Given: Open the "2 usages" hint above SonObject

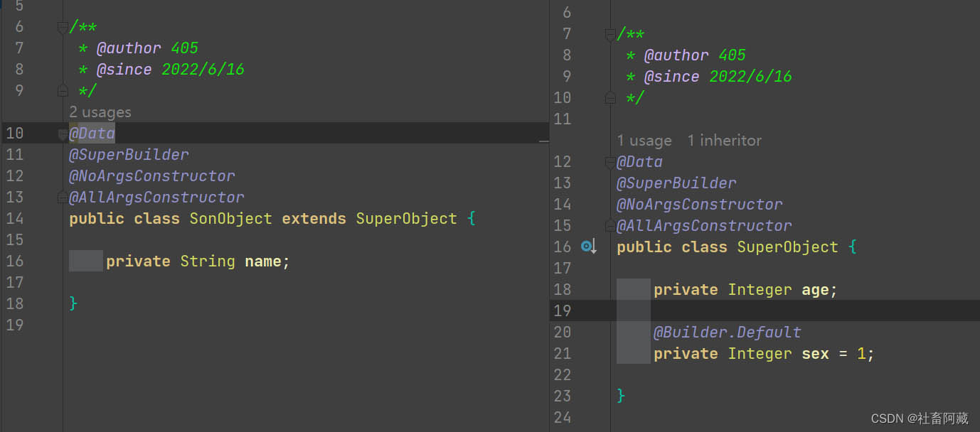Looking at the screenshot, I should (100, 112).
